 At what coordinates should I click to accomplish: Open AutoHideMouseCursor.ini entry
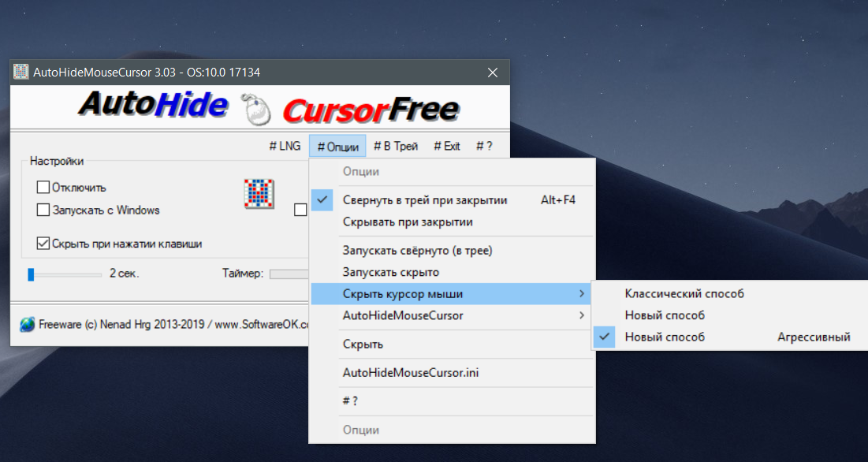(452, 372)
